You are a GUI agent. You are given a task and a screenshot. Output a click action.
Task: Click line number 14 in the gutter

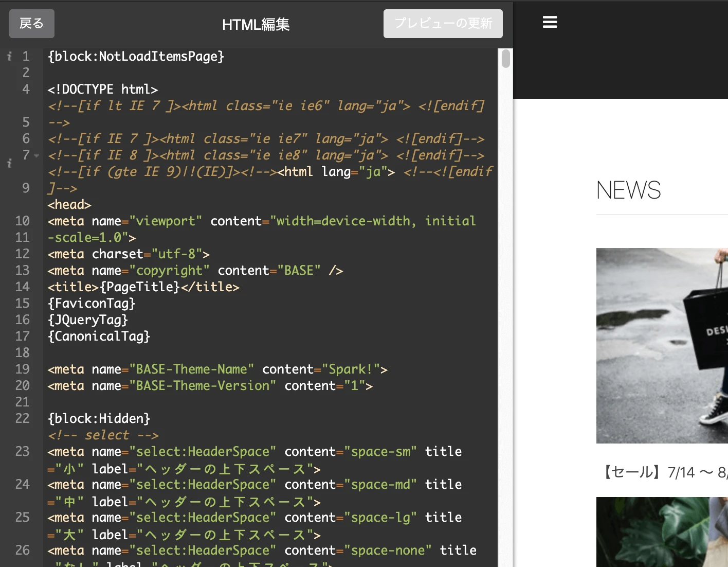coord(23,287)
